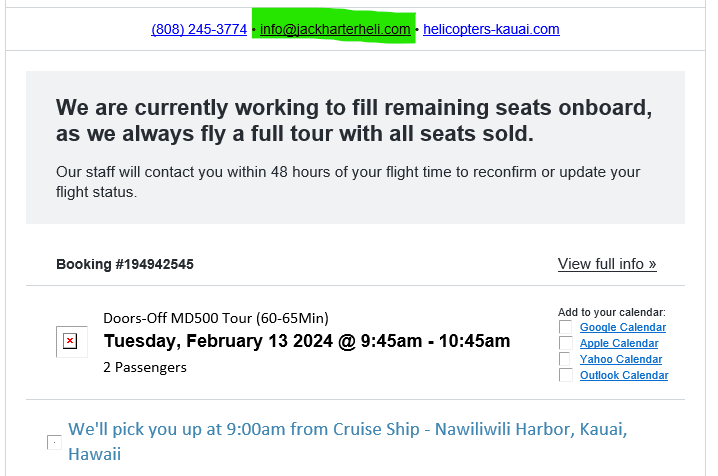Click the image placeholder left of Apple Calendar

[566, 343]
